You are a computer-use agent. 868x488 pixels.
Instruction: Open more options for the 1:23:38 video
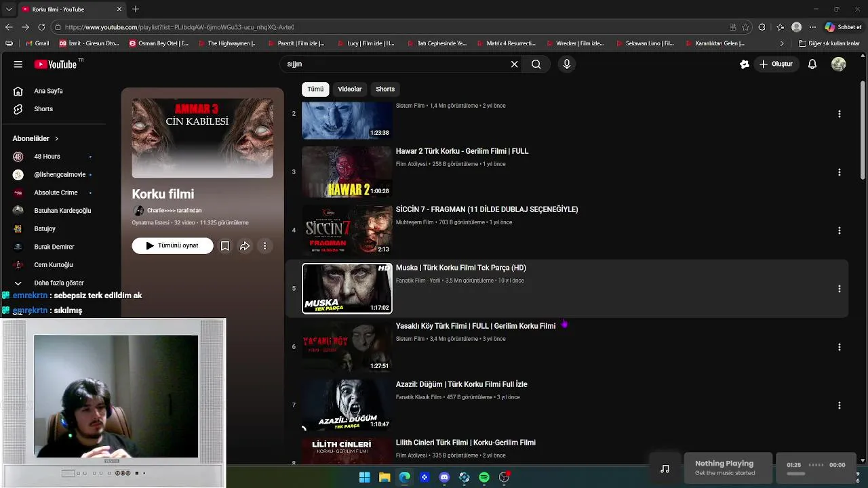(x=839, y=114)
